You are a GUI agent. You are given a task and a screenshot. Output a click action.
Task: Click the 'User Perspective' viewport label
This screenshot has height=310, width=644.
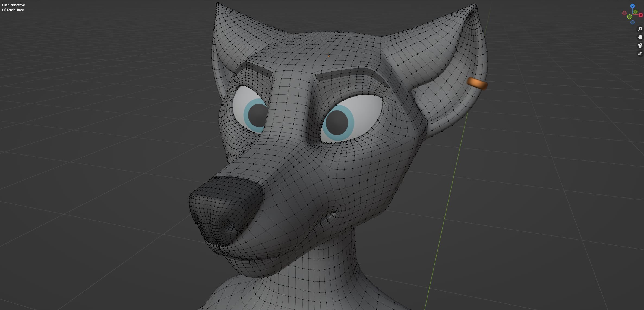pos(13,5)
